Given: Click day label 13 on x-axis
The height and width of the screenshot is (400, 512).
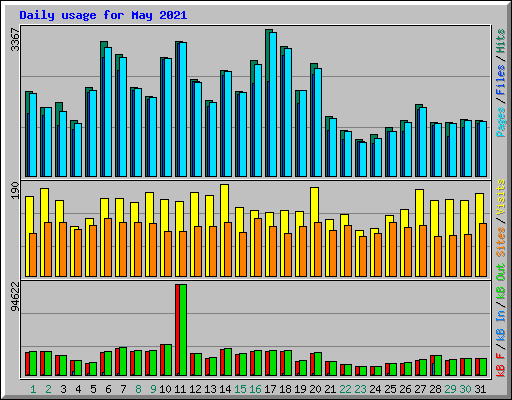Looking at the screenshot, I should tap(210, 389).
